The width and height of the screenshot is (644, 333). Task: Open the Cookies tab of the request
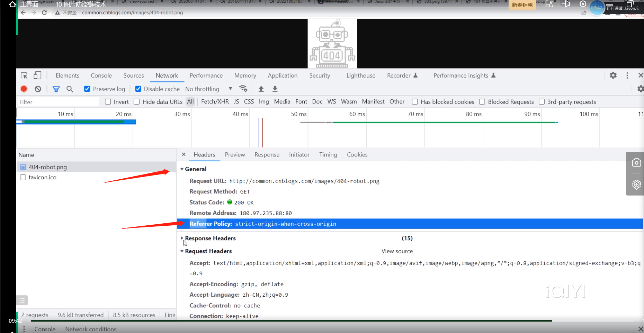[357, 155]
